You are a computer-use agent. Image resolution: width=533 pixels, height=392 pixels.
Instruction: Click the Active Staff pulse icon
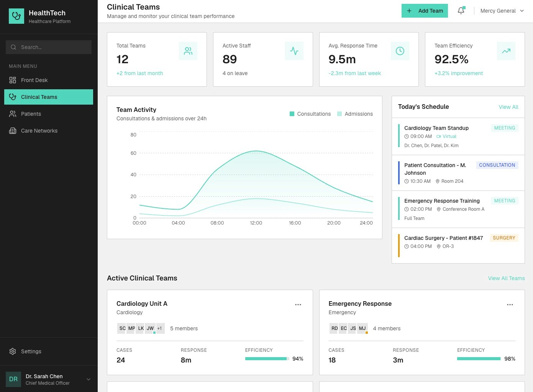(294, 51)
